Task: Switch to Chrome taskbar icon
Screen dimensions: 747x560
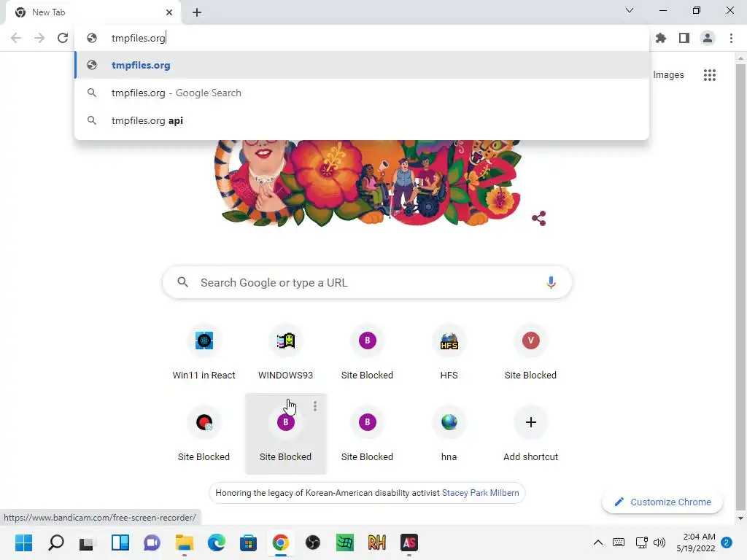Action: click(281, 542)
